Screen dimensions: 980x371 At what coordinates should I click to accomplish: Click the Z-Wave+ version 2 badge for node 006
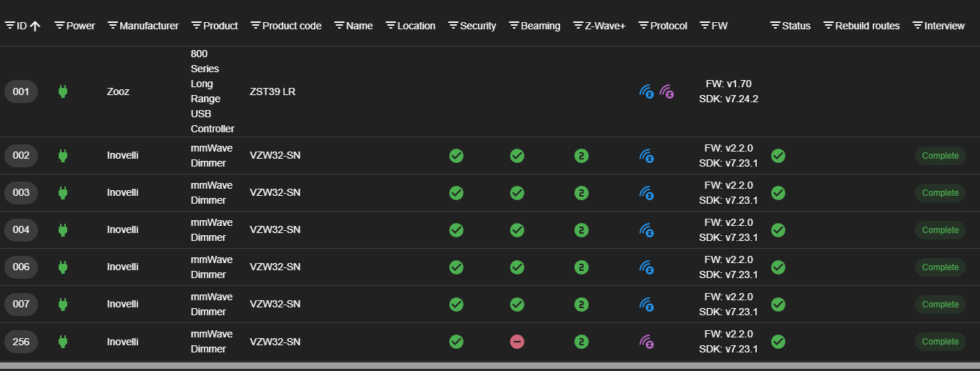tap(582, 267)
